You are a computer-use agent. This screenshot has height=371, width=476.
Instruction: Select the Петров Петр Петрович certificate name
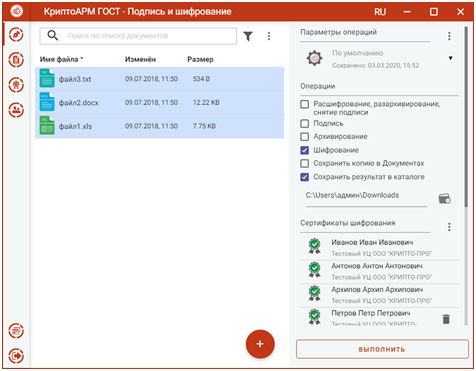coord(371,313)
